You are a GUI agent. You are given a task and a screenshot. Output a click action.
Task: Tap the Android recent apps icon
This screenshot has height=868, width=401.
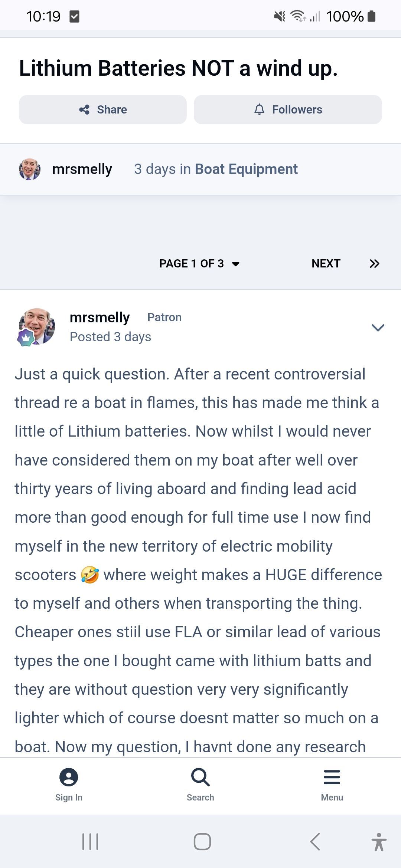pyautogui.click(x=90, y=841)
